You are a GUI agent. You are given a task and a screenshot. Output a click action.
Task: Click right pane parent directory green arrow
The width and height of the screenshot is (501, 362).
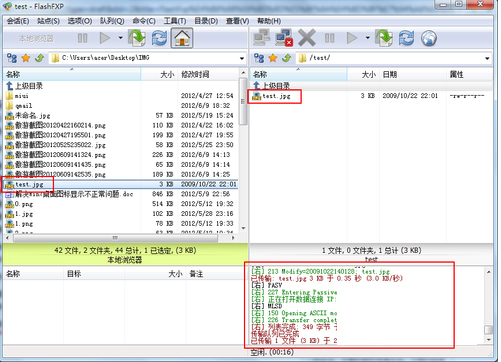tap(286, 58)
